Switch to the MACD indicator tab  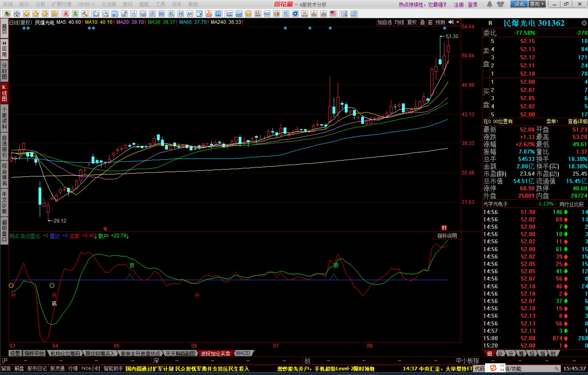pyautogui.click(x=243, y=353)
